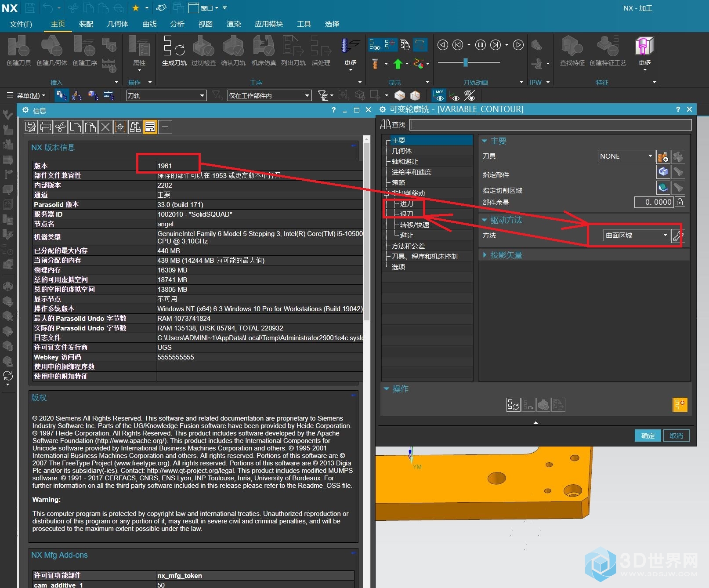This screenshot has width=709, height=588.
Task: Toggle the Machine Tool view icon in top bar
Action: [77, 95]
